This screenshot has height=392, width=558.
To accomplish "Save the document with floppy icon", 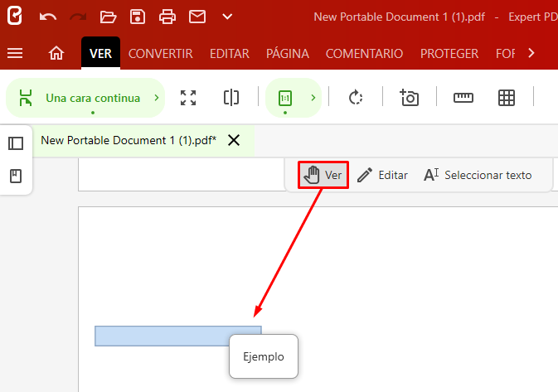I will point(138,17).
